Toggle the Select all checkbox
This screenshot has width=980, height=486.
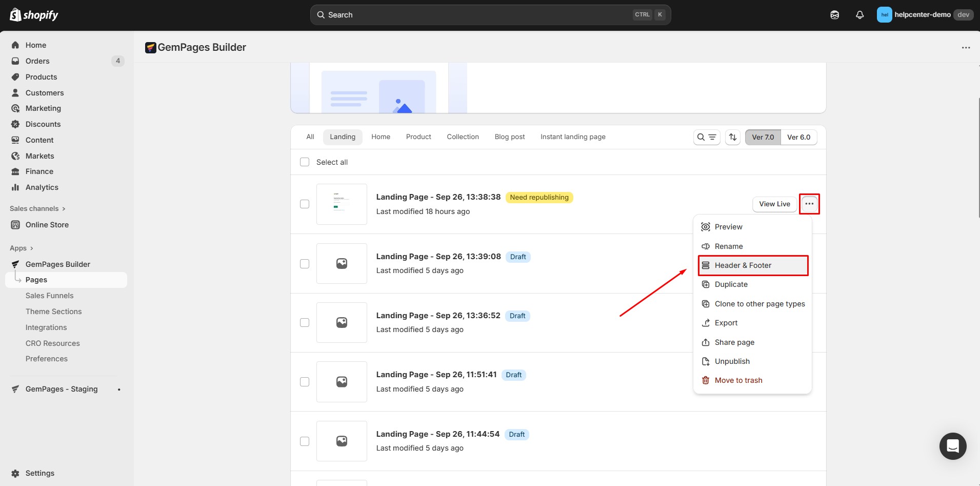point(305,162)
